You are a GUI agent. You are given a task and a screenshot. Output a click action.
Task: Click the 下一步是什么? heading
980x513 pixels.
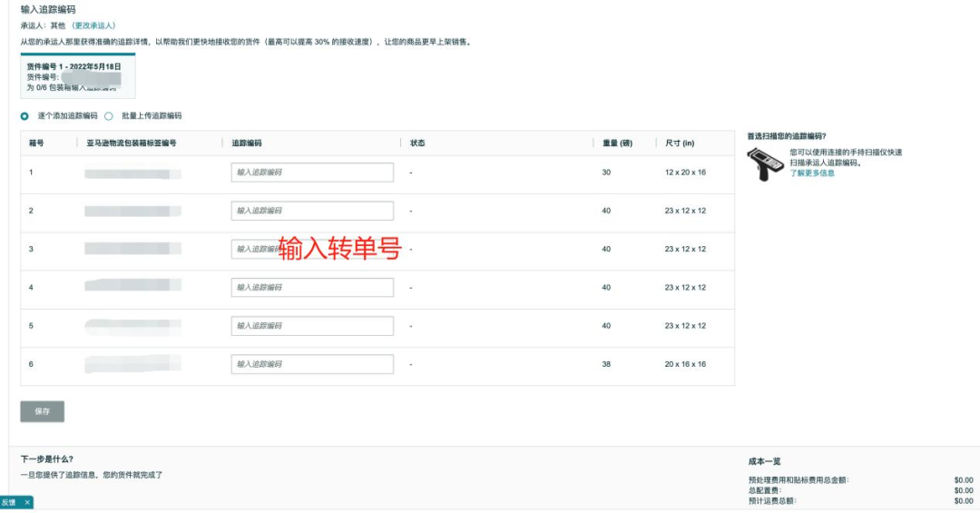(47, 459)
